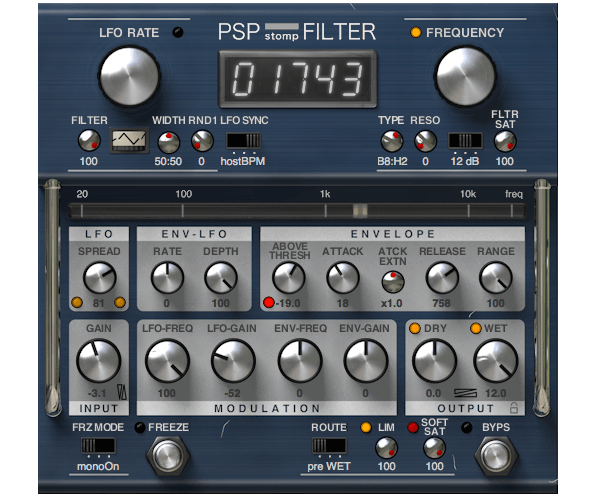Click the LIM knob showing 100
Image resolution: width=597 pixels, height=497 pixels.
click(386, 448)
